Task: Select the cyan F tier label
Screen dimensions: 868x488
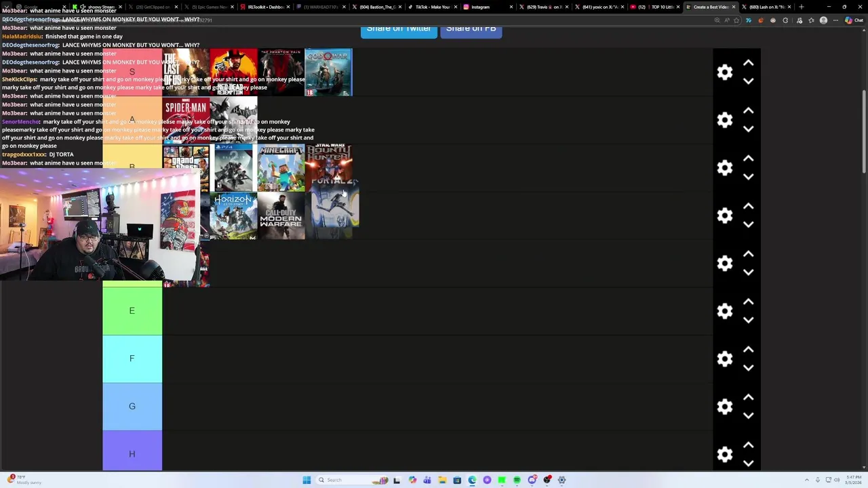Action: (132, 359)
